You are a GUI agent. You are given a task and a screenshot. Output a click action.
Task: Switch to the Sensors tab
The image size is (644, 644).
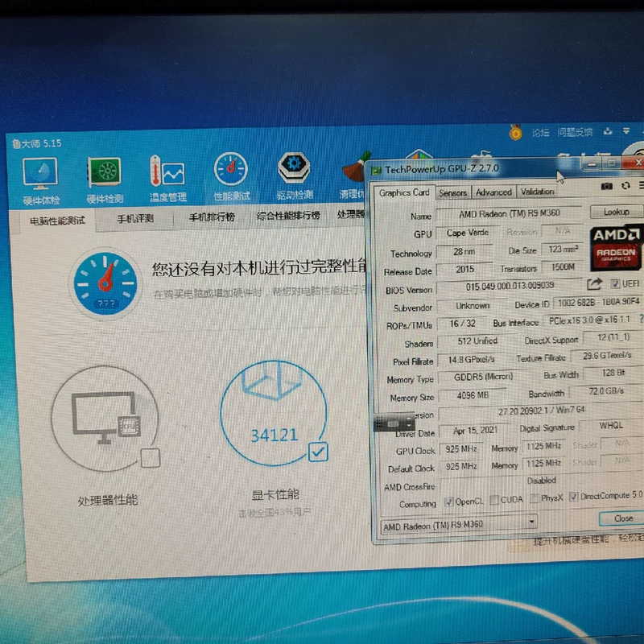coord(452,192)
